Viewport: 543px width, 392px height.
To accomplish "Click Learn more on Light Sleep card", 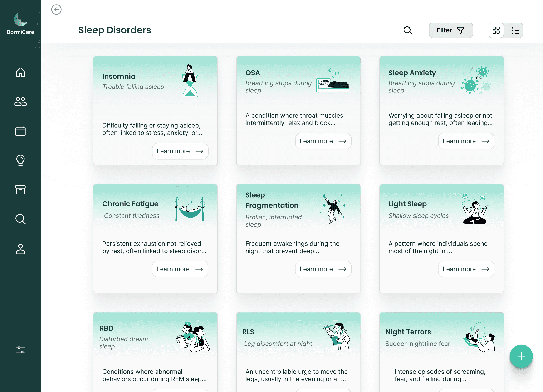I will (466, 269).
